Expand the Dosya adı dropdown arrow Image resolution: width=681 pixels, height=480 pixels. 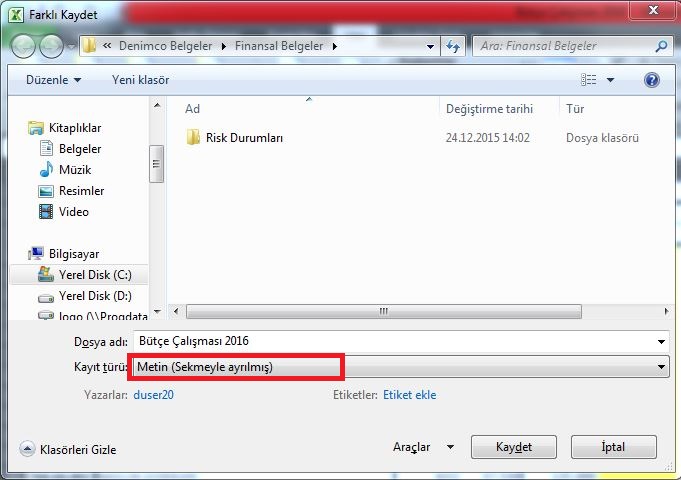tap(661, 342)
